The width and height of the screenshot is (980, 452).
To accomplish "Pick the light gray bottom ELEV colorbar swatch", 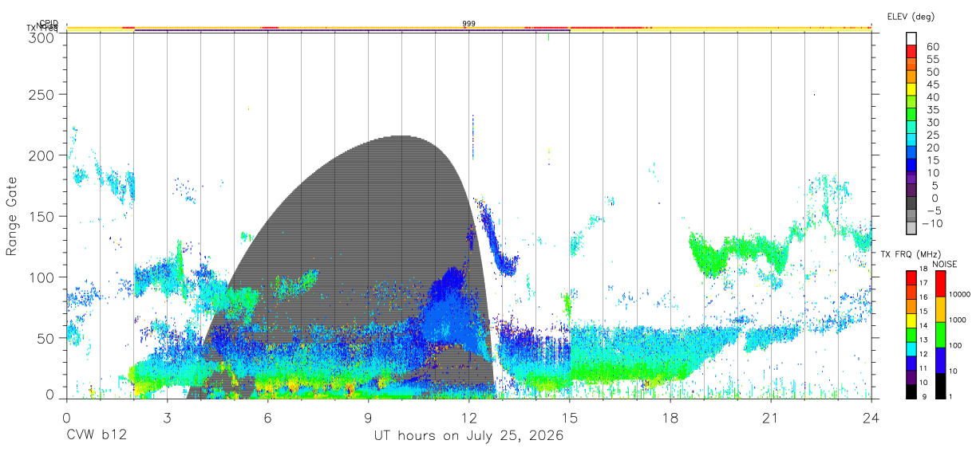I will coord(911,230).
